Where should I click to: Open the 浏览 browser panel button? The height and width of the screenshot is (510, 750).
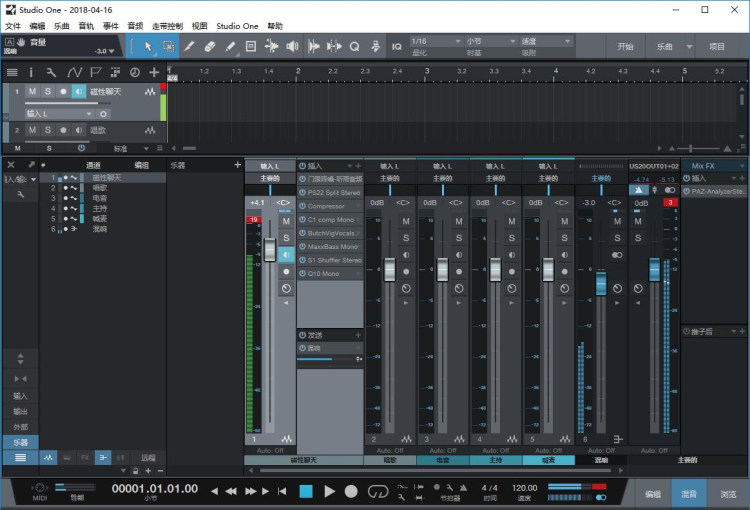[x=728, y=494]
